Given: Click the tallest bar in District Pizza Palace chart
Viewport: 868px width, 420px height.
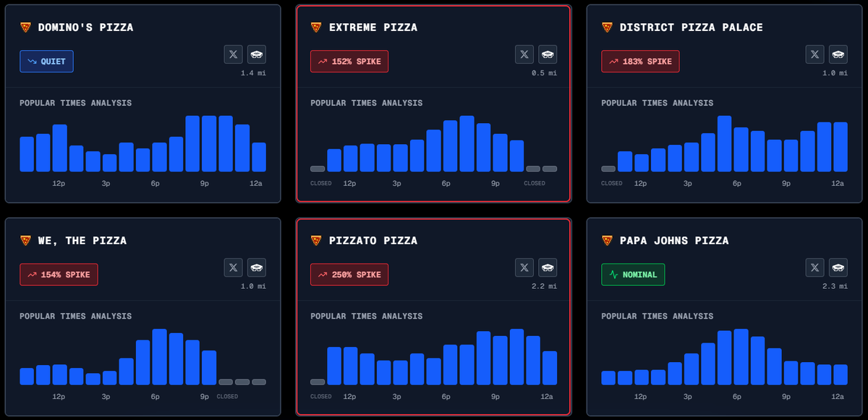Looking at the screenshot, I should coord(724,143).
